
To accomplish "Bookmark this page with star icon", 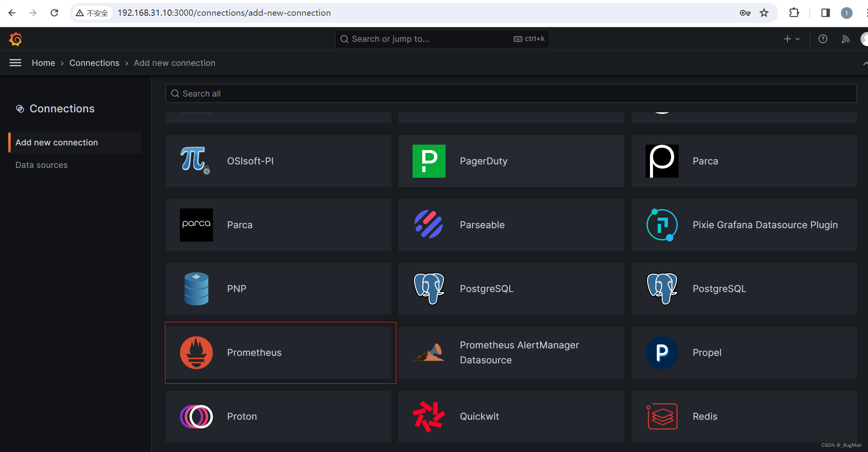I will coord(764,13).
